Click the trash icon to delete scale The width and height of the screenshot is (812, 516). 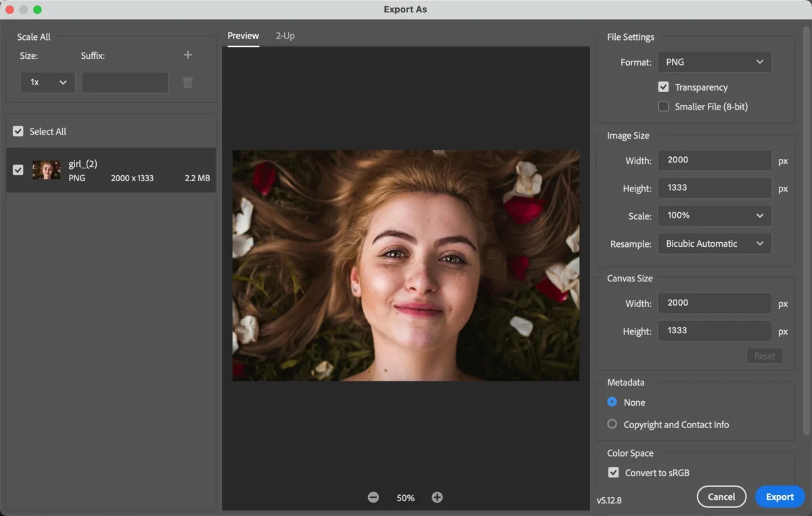(188, 83)
